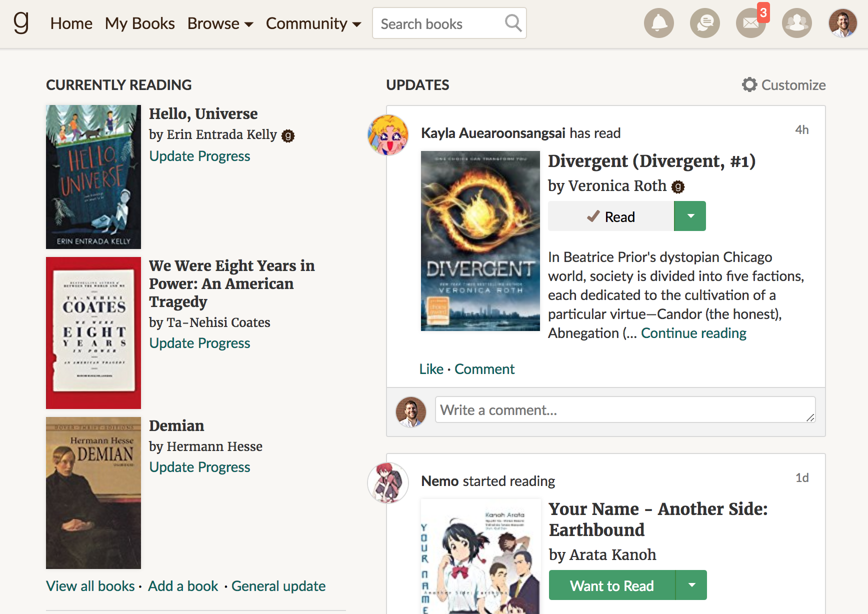
Task: Click the Goodreads 'g' logo
Action: (21, 23)
